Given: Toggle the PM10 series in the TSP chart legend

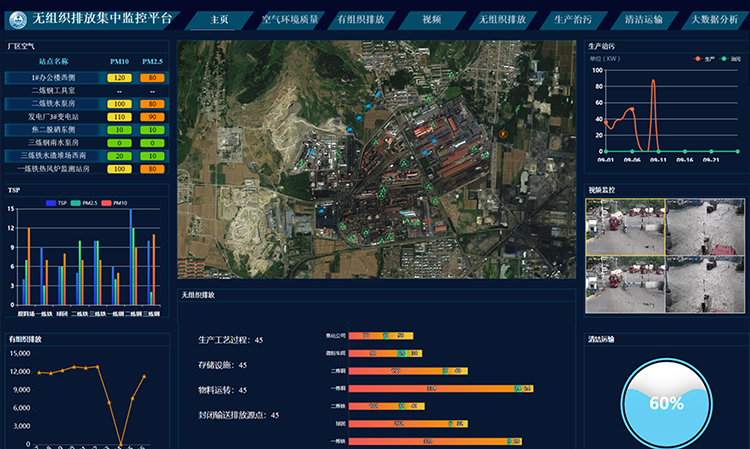Looking at the screenshot, I should (118, 203).
